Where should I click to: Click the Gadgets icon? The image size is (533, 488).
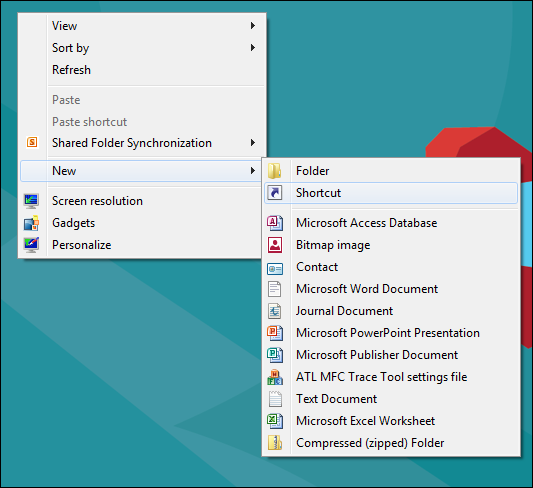point(31,223)
